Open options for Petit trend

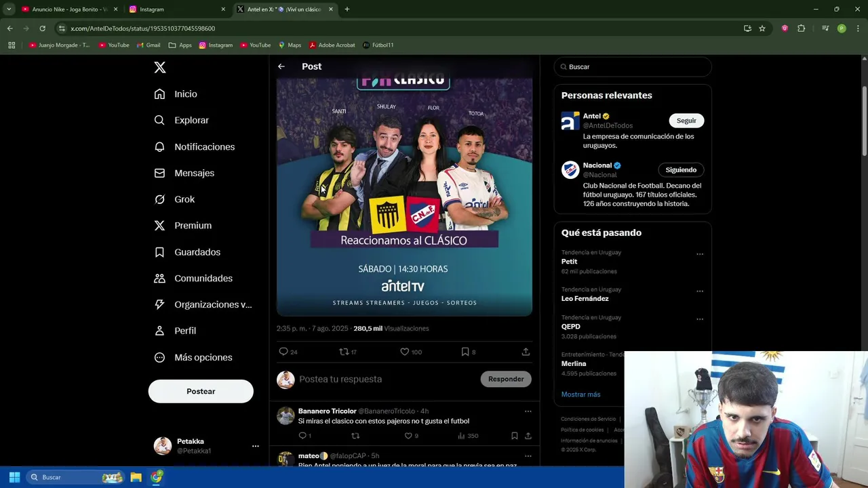coord(700,254)
